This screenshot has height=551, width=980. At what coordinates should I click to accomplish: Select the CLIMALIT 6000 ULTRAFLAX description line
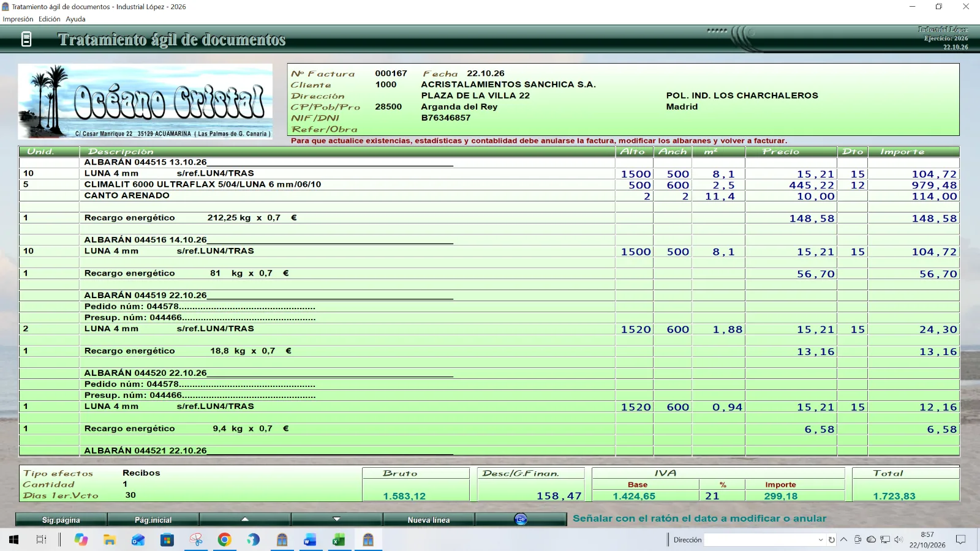pos(202,184)
